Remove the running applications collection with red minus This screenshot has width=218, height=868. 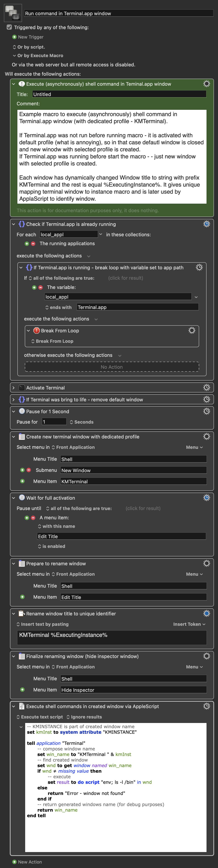[33, 244]
